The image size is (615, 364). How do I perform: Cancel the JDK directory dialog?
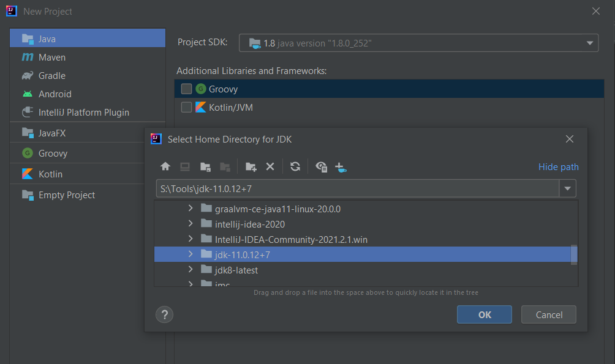(549, 314)
